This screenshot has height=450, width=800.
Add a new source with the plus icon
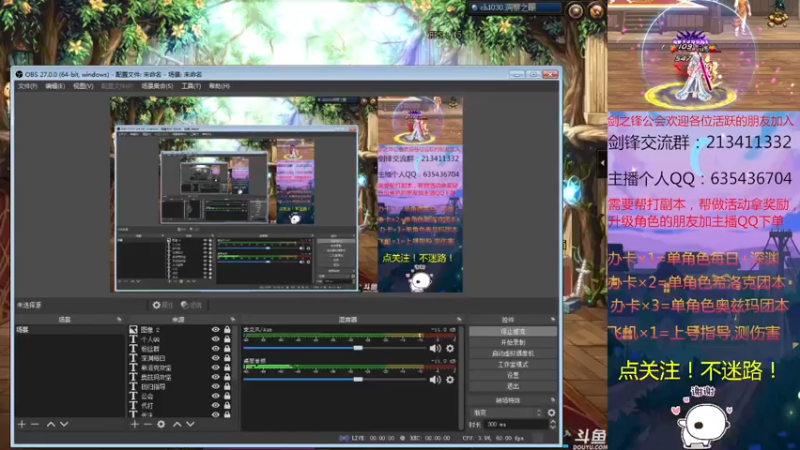tap(135, 424)
